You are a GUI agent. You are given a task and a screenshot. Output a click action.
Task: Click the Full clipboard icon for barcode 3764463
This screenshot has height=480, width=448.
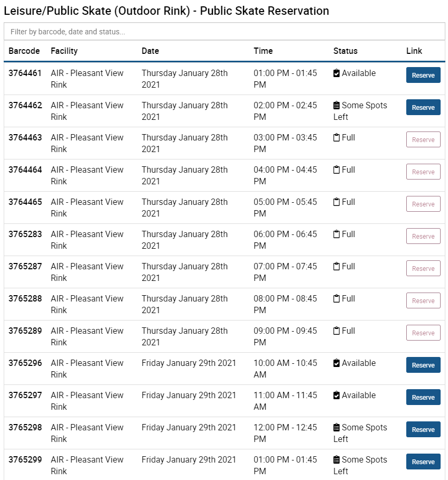point(336,137)
